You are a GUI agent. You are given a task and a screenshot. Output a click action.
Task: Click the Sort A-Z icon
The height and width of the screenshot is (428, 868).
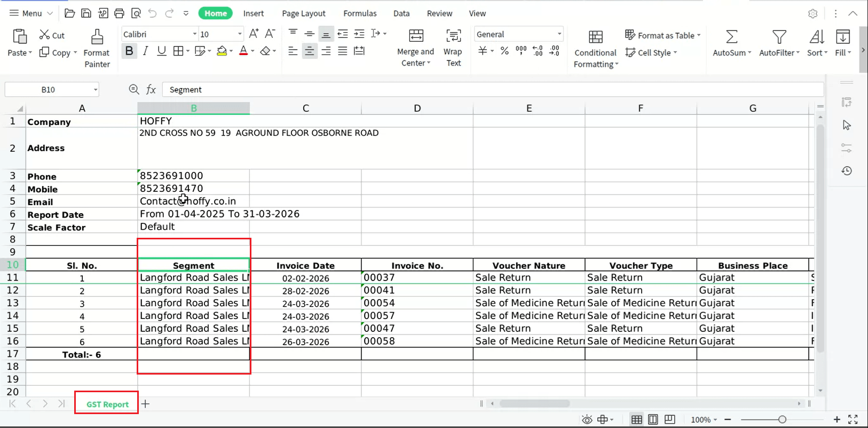(817, 37)
